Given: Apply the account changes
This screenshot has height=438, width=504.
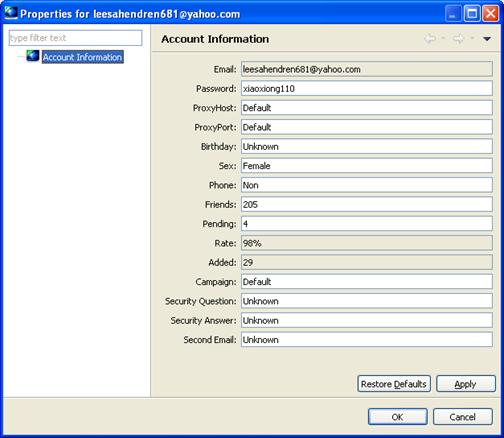Looking at the screenshot, I should pos(466,384).
